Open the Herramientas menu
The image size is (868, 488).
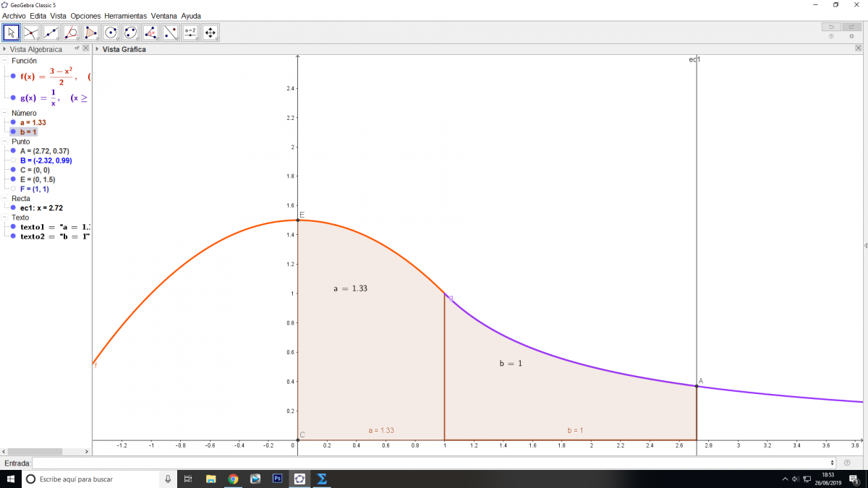[x=125, y=15]
